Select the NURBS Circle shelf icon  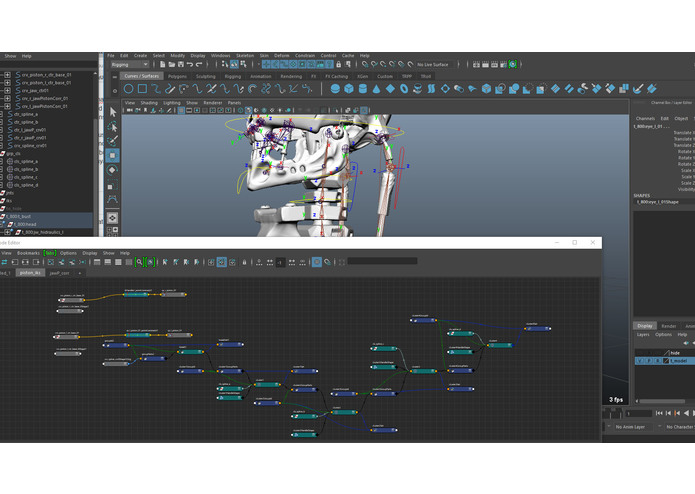[129, 89]
